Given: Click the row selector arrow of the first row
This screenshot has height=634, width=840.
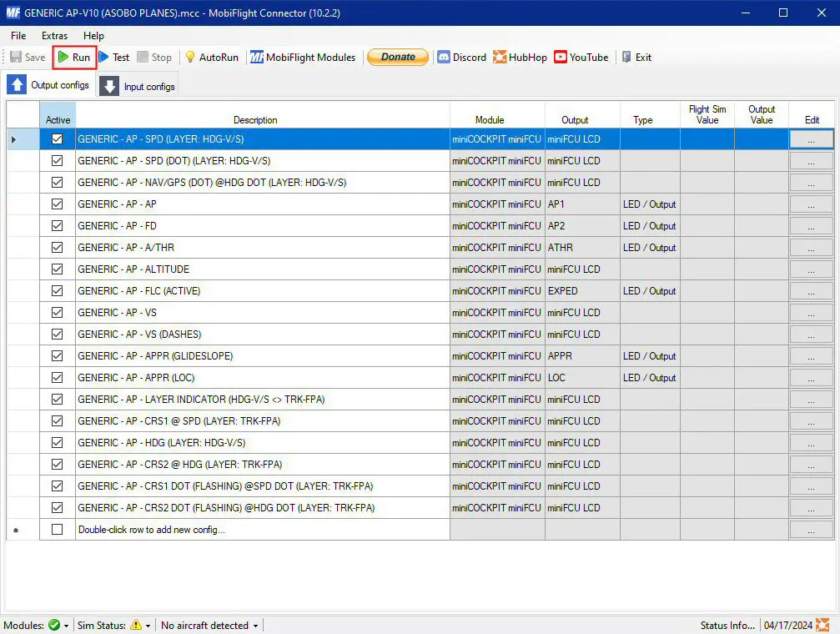Looking at the screenshot, I should 14,139.
